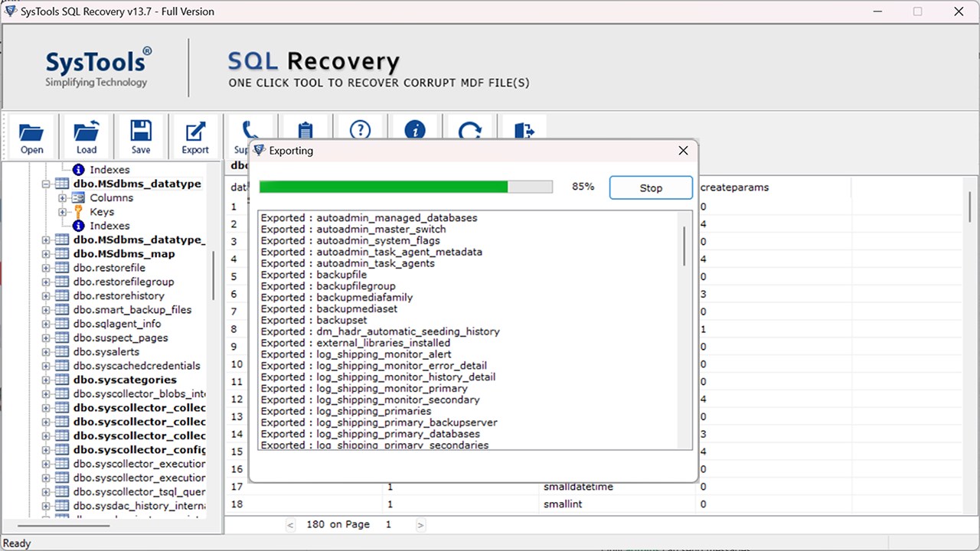Click the info 'i' toolbar icon

click(x=414, y=129)
